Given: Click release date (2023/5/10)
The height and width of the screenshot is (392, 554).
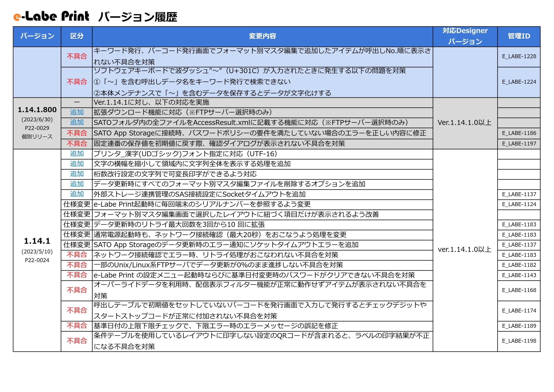Looking at the screenshot, I should (x=37, y=252).
